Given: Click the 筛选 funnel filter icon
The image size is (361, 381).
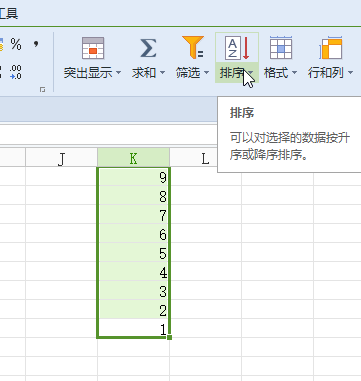Looking at the screenshot, I should pyautogui.click(x=193, y=47).
